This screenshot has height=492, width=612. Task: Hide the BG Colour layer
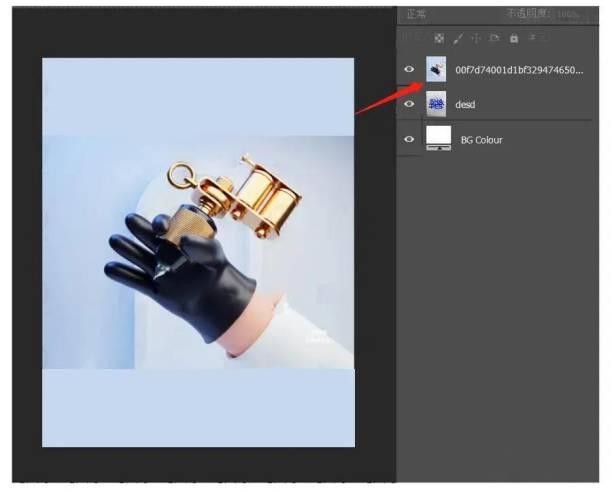coord(408,139)
